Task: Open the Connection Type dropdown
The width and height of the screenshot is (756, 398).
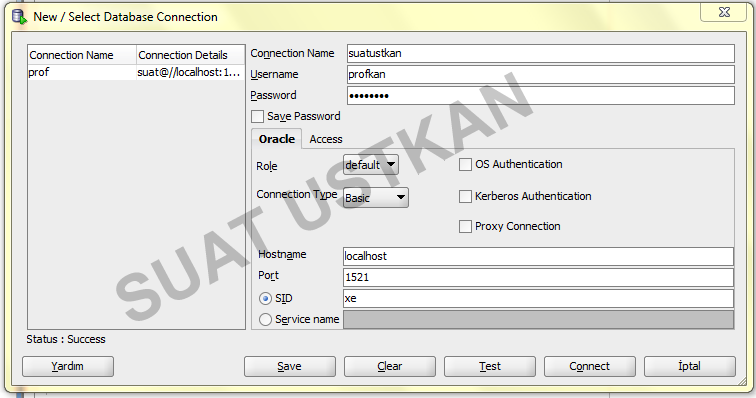Action: tap(376, 198)
